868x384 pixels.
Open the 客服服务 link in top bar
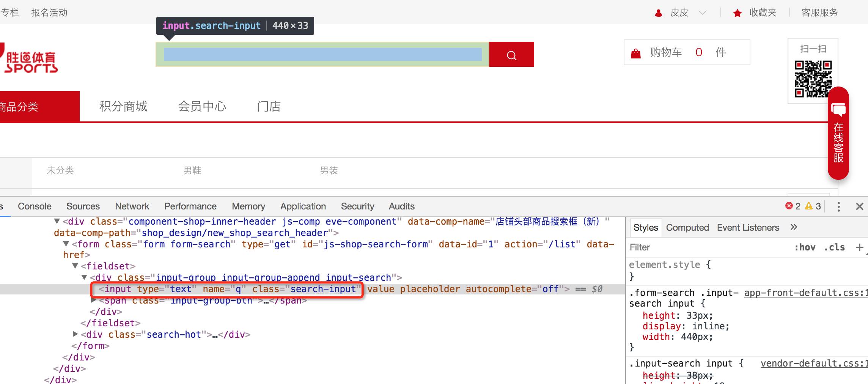(820, 13)
